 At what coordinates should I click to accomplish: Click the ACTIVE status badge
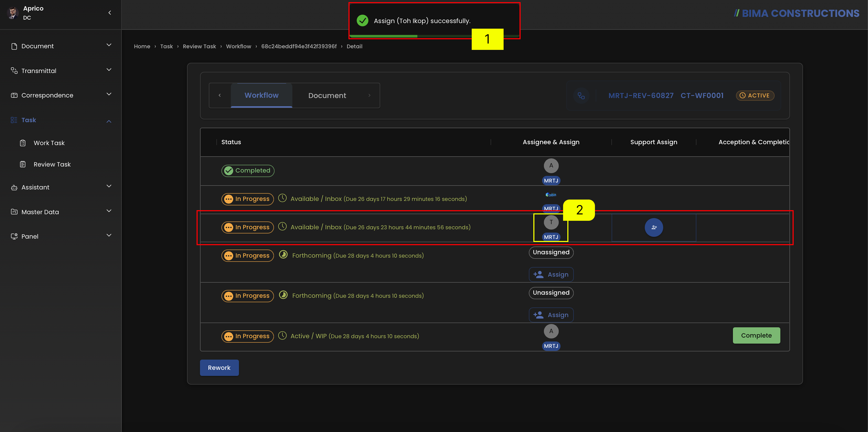[755, 96]
